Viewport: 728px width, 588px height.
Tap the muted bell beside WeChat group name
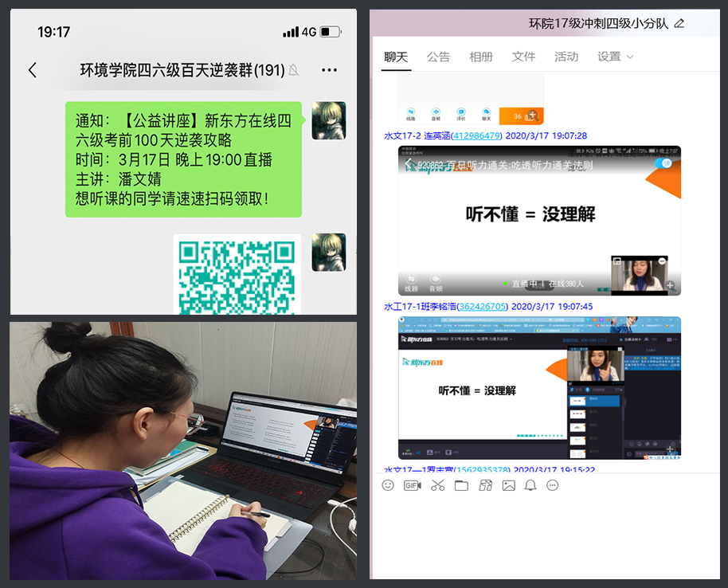294,70
